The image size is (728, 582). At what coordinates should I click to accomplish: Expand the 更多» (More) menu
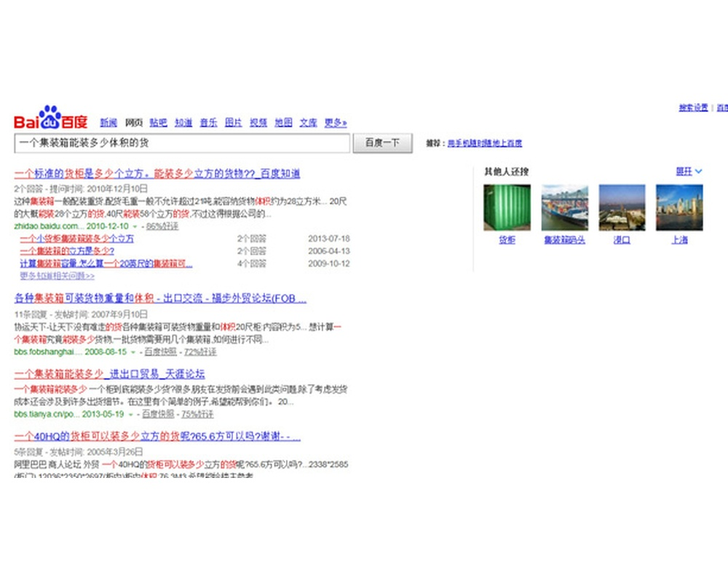335,122
